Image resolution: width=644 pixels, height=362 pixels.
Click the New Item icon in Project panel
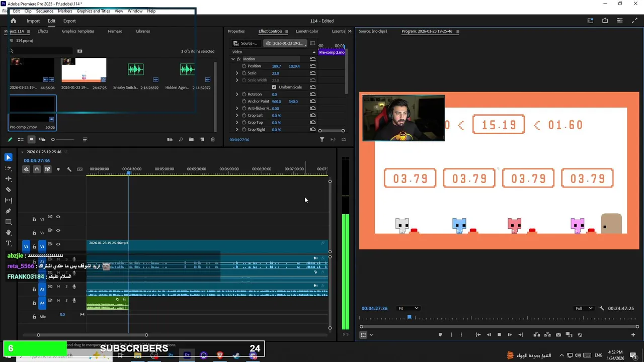click(202, 139)
